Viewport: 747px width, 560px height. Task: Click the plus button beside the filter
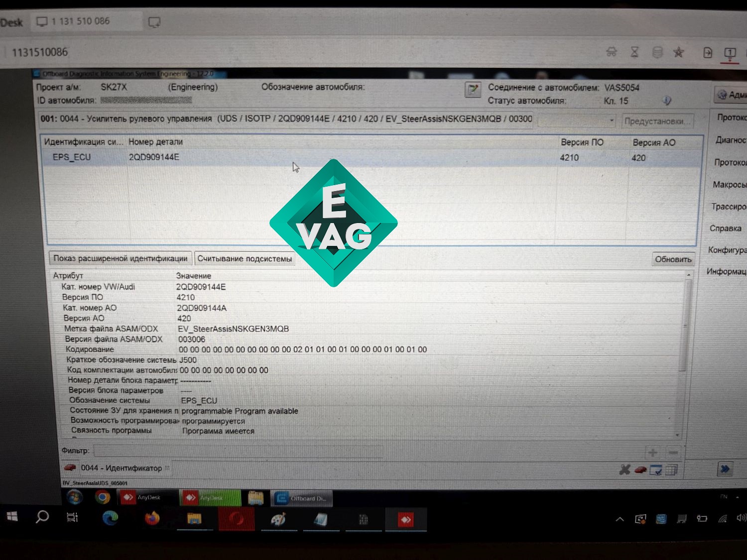pos(652,452)
